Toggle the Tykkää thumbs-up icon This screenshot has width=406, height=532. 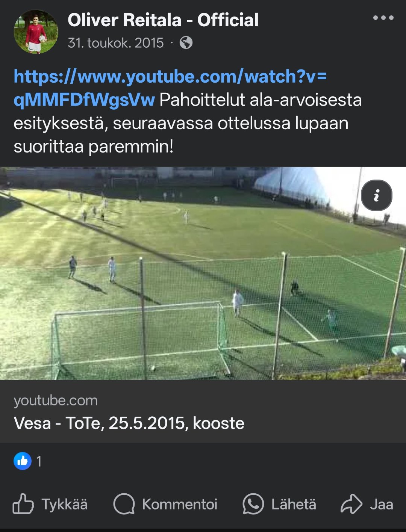click(23, 504)
